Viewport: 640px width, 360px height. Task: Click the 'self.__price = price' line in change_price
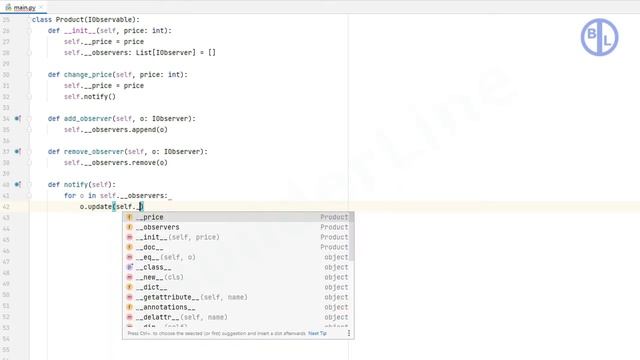(x=104, y=86)
